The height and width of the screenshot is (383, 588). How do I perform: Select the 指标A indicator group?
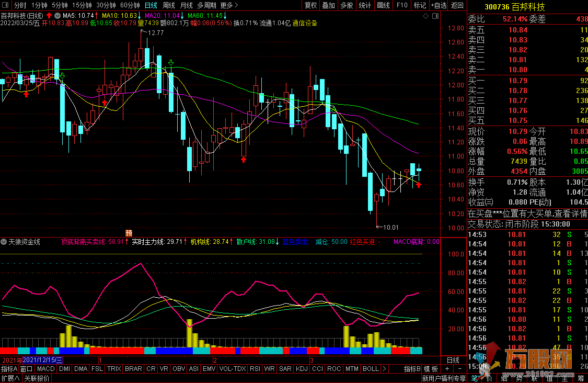(9, 369)
